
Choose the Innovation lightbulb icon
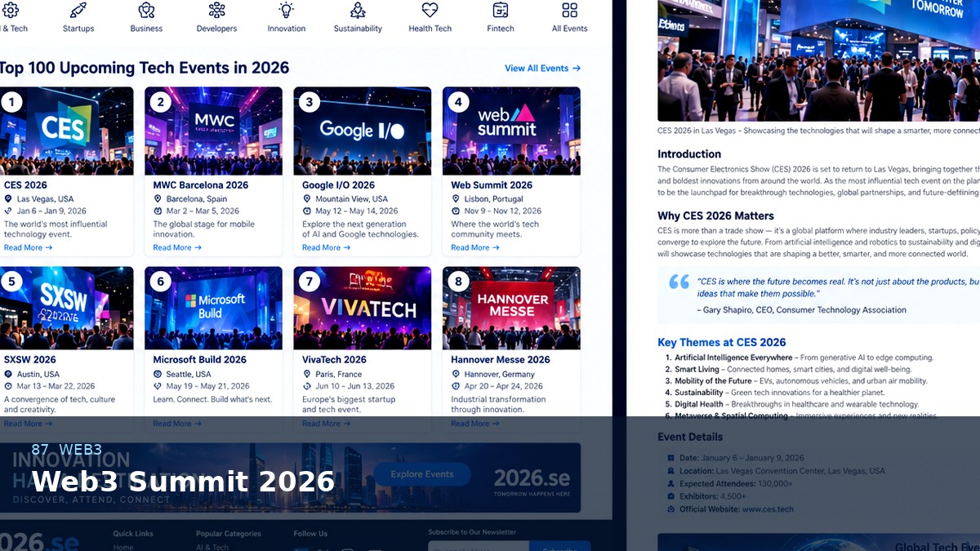pos(287,10)
